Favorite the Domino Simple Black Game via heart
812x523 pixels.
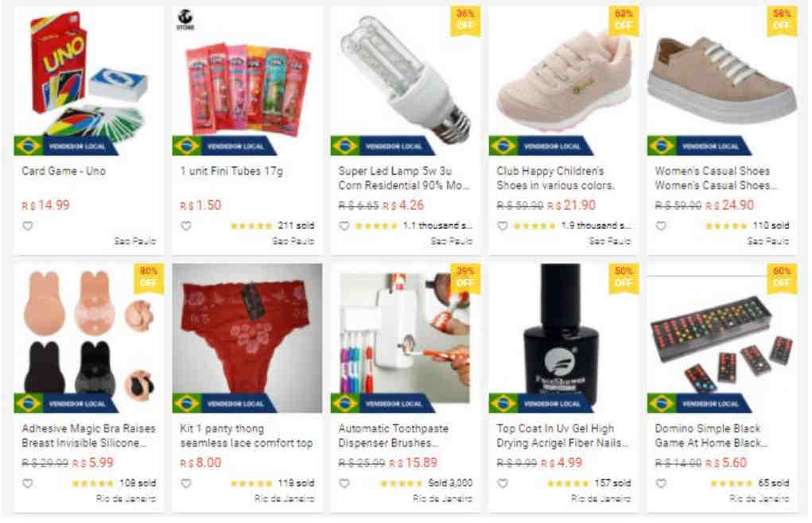pos(662,483)
